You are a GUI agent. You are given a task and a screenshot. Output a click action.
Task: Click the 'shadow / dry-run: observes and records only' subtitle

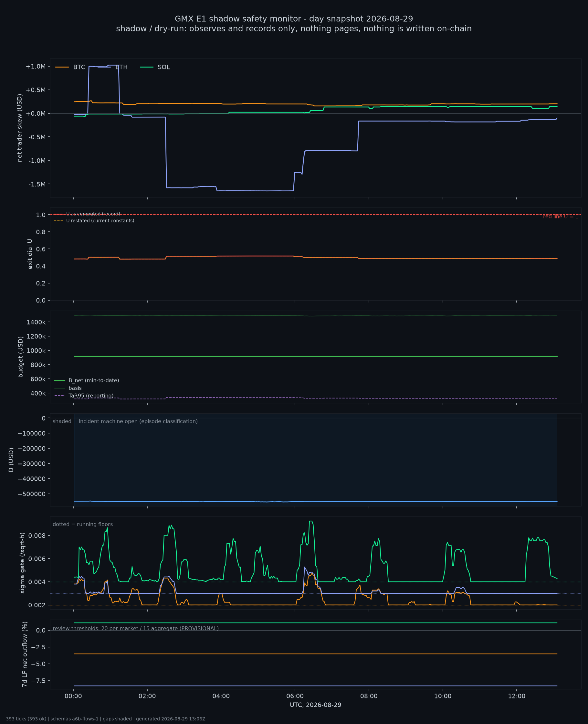pyautogui.click(x=294, y=29)
